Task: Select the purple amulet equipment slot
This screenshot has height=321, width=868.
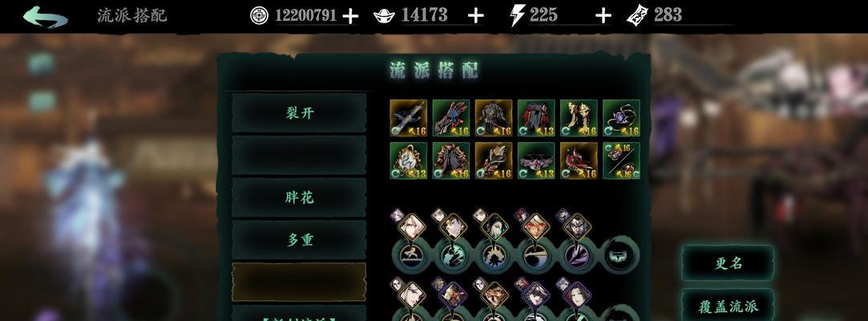Action: click(622, 118)
